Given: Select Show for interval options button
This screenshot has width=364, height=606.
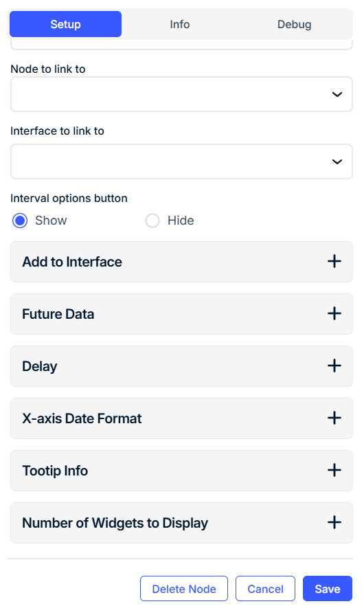Looking at the screenshot, I should pyautogui.click(x=20, y=221).
